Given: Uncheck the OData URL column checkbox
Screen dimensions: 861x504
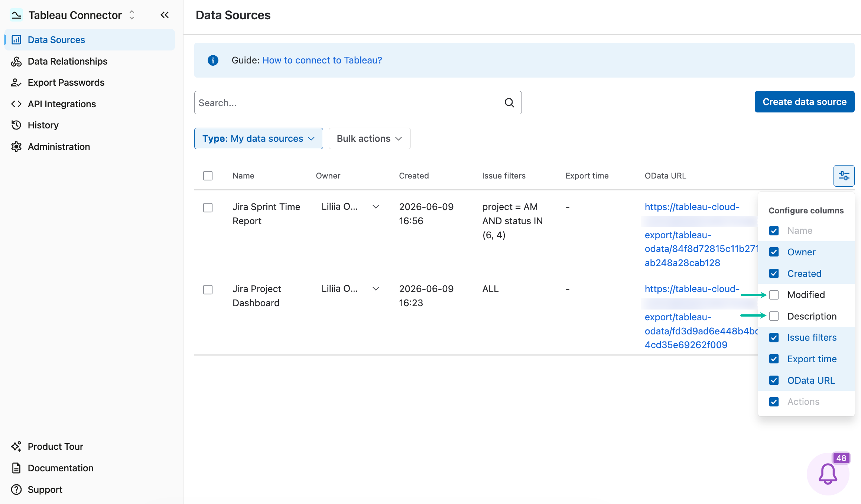Looking at the screenshot, I should 774,380.
